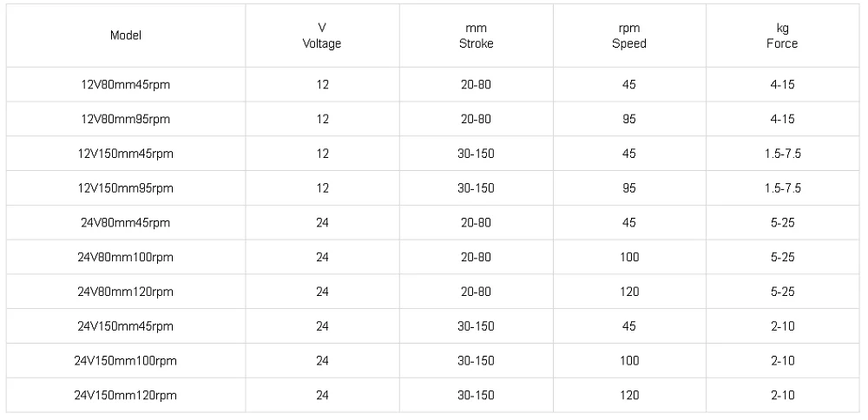Viewport: 868px width, 420px height.
Task: Select the 12V80mm45rpm model cell
Action: click(126, 84)
